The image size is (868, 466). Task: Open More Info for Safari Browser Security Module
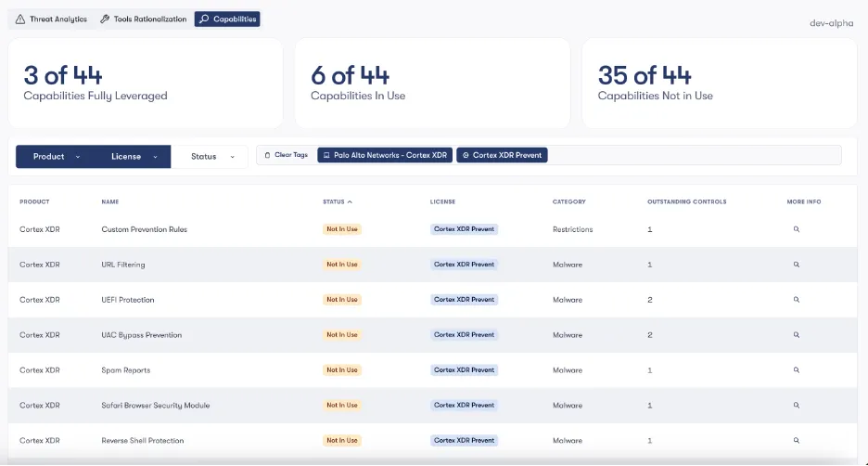[796, 406]
